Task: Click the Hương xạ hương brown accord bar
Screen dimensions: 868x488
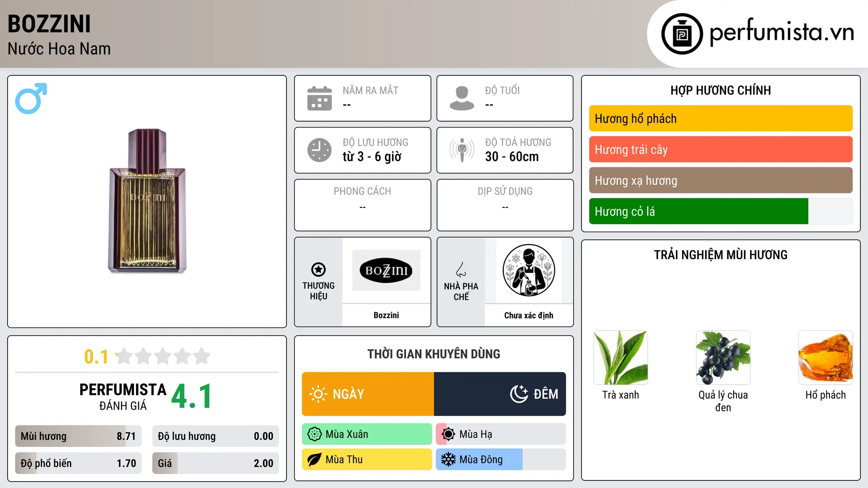Action: point(721,180)
